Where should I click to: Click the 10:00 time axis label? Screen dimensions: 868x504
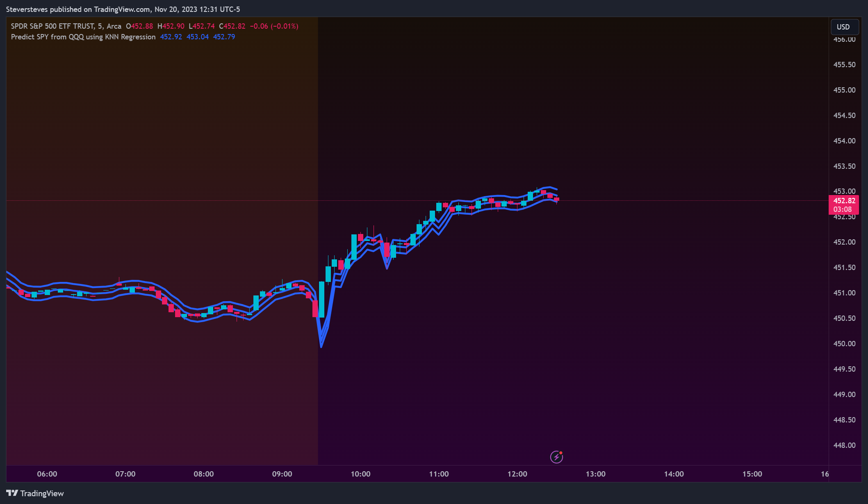click(x=360, y=474)
